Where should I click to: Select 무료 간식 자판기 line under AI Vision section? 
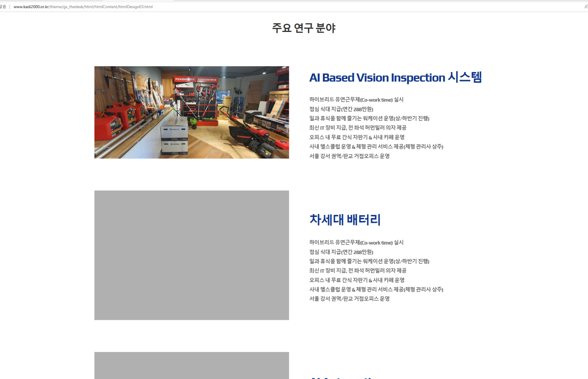[x=357, y=137]
